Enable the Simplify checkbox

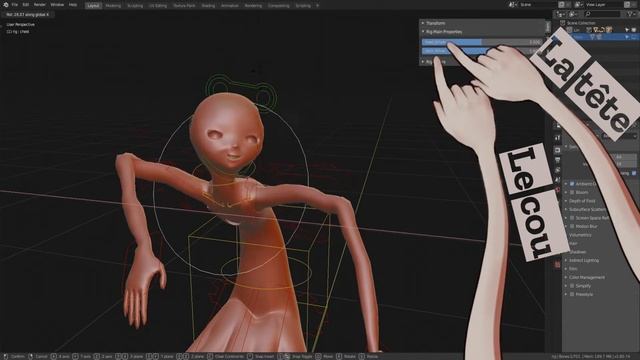click(572, 286)
